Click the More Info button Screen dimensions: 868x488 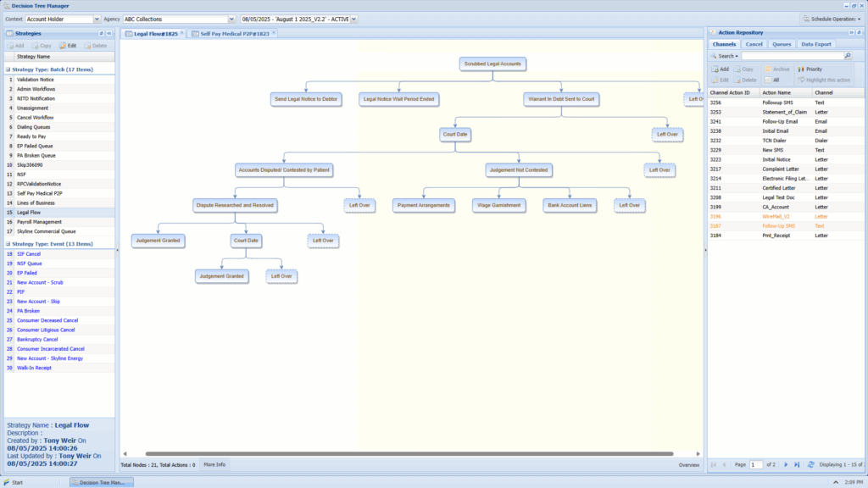point(214,464)
